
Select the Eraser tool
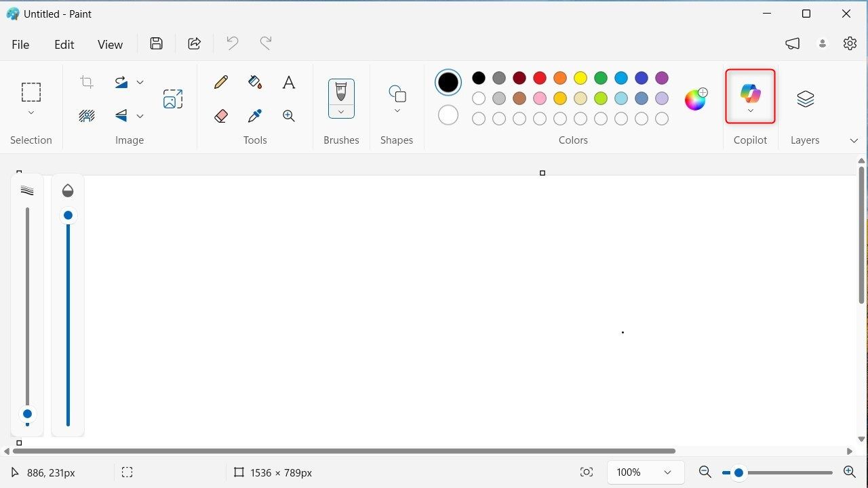click(221, 116)
